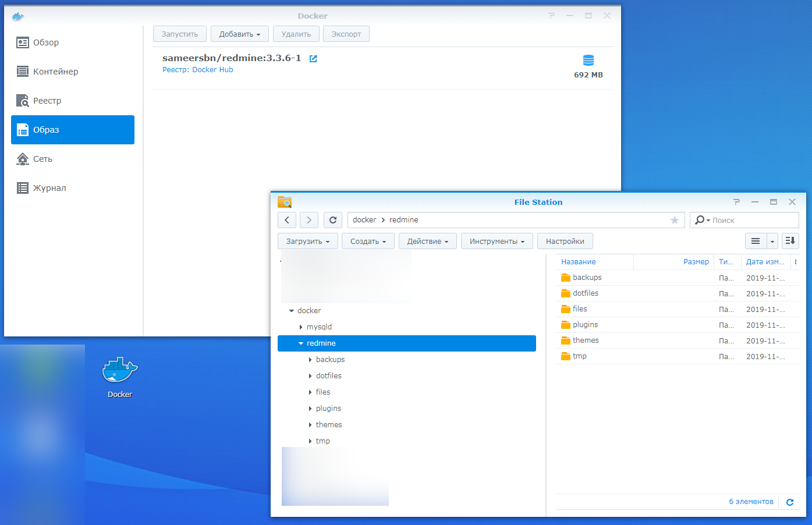Image resolution: width=812 pixels, height=525 pixels.
Task: Click the search magnifier icon in File Station
Action: tap(699, 220)
